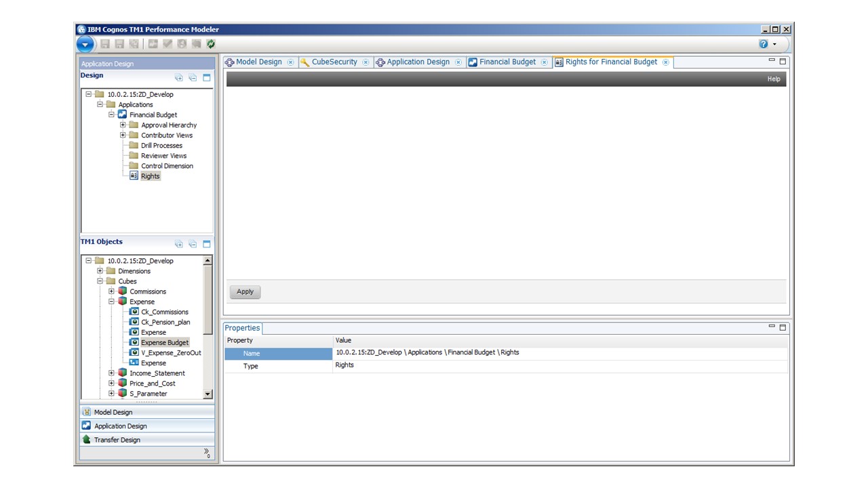This screenshot has height=488, width=868.
Task: Click Expand All icon in Design pane
Action: (179, 77)
